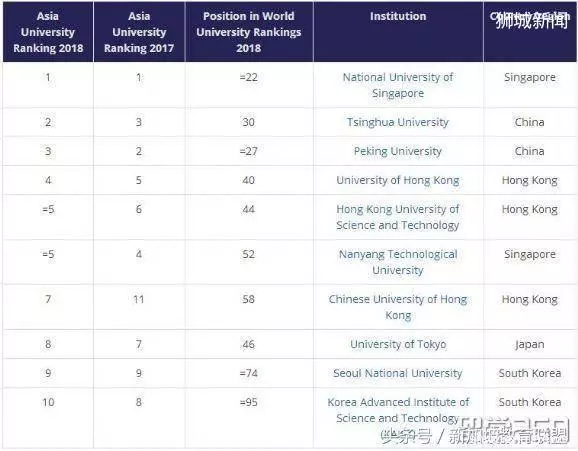Open Korea Advanced Institute of Science and Technology

point(398,410)
